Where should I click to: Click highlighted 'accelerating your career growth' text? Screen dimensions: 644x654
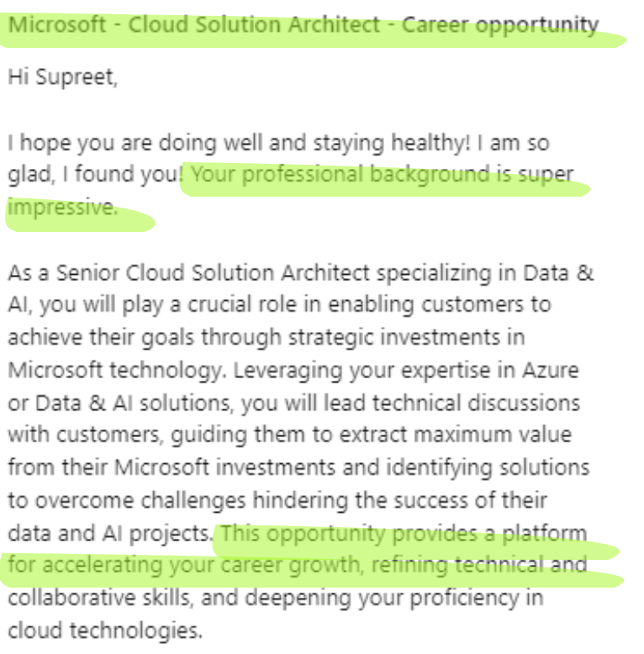tap(203, 565)
